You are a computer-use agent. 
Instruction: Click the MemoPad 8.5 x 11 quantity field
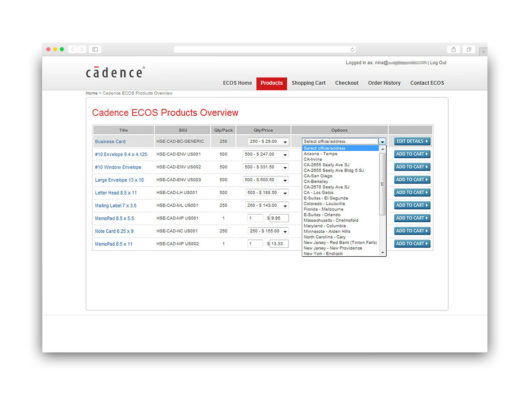(255, 243)
